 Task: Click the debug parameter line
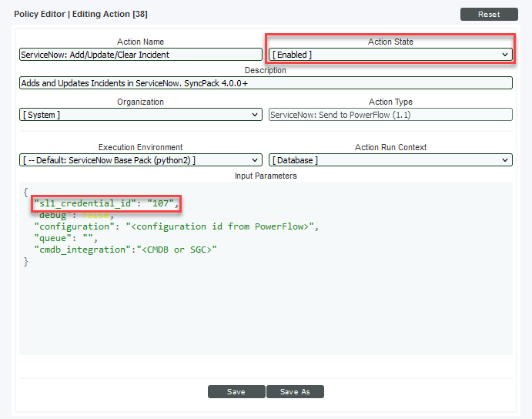[x=73, y=216]
